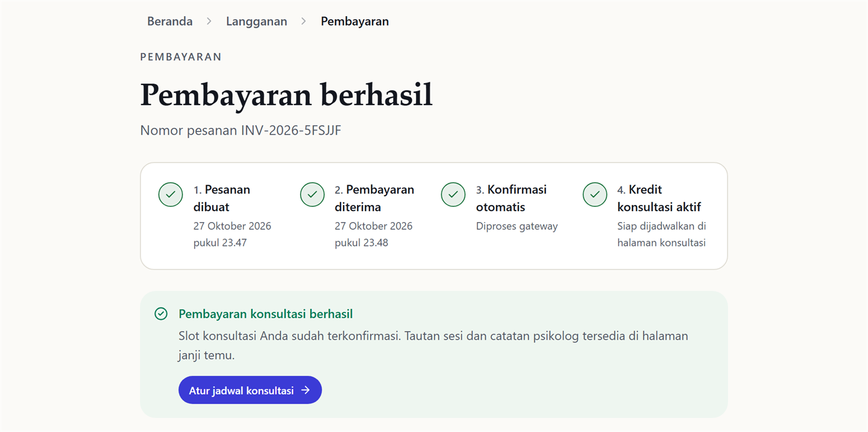Click the step title Pesanan dibuat
This screenshot has width=868, height=432.
[x=222, y=198]
